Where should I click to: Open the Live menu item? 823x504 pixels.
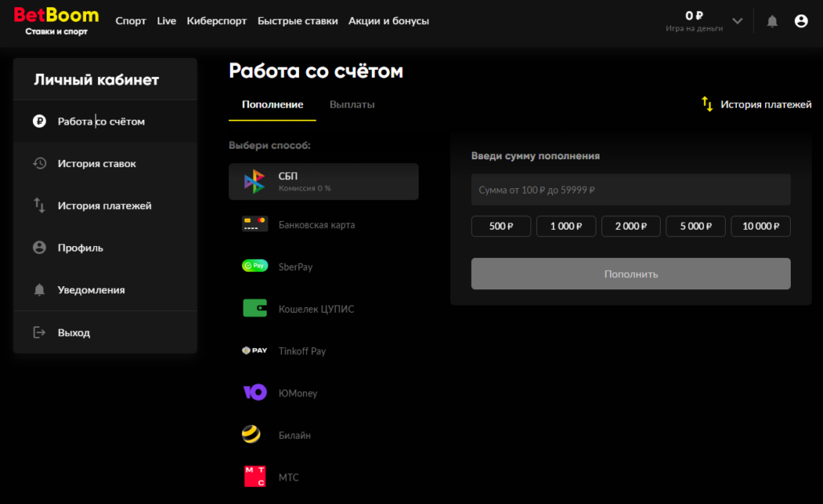pyautogui.click(x=166, y=21)
